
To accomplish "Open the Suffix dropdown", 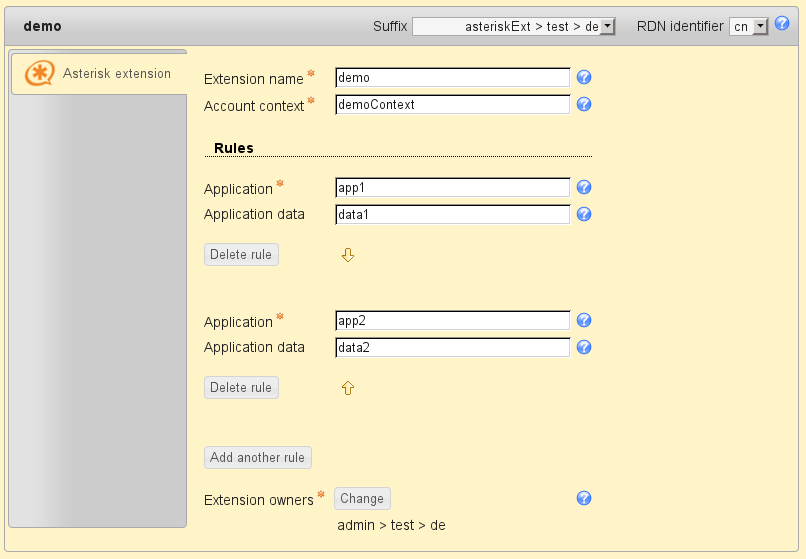I will [514, 27].
